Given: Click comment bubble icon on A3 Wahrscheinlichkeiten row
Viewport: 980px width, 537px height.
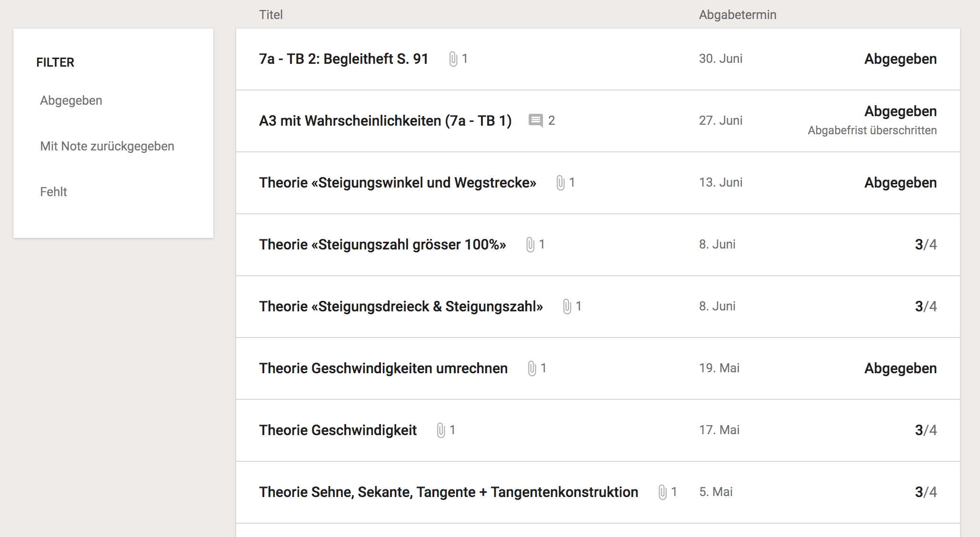Looking at the screenshot, I should click(x=535, y=120).
